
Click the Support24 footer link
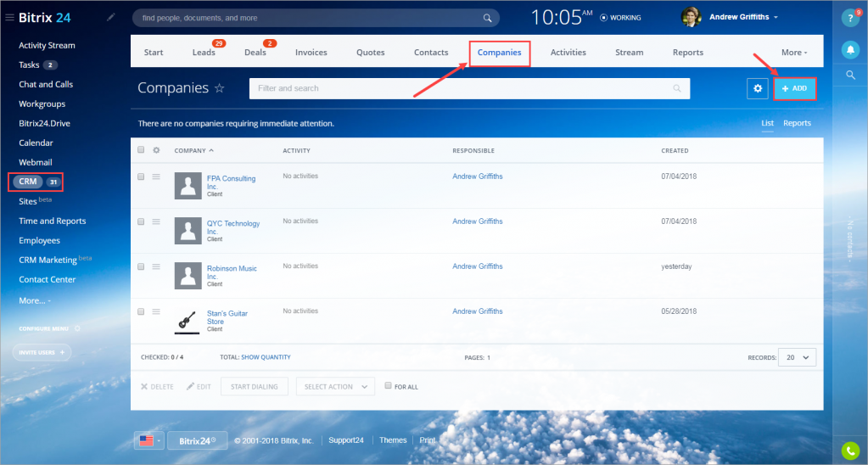pyautogui.click(x=346, y=440)
